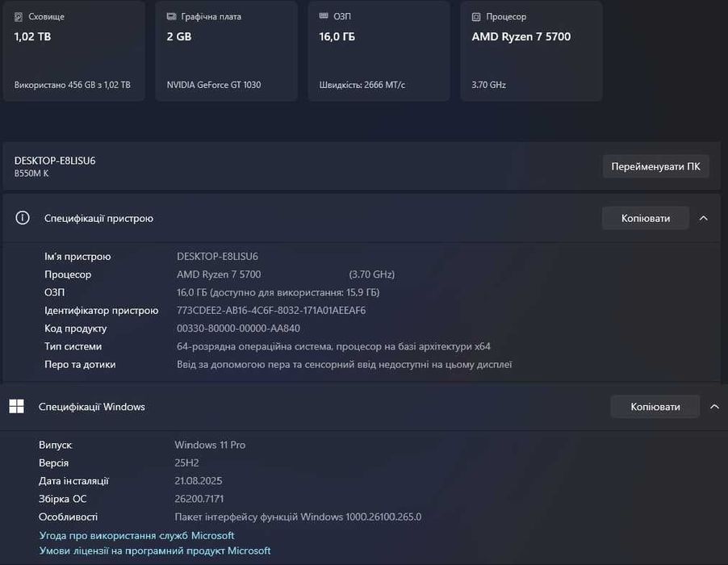Collapse the Специфікації пристрою section chevron
Image resolution: width=728 pixels, height=565 pixels.
click(704, 218)
